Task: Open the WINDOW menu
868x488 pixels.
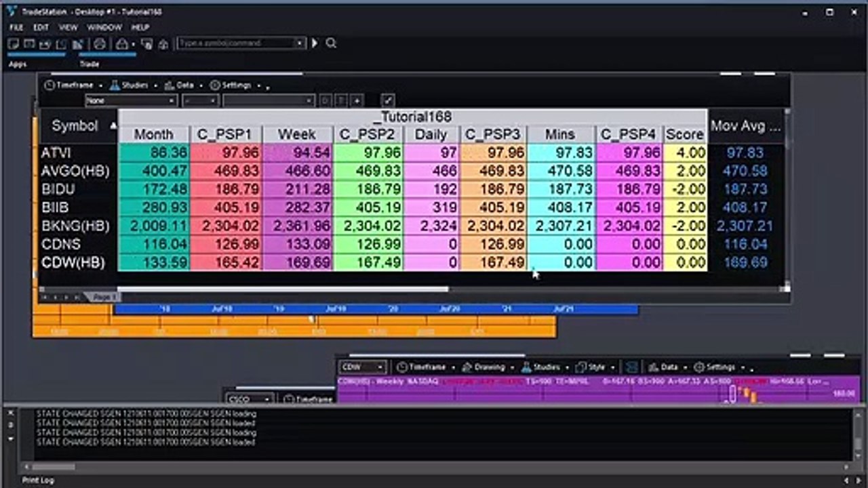Action: [x=104, y=27]
